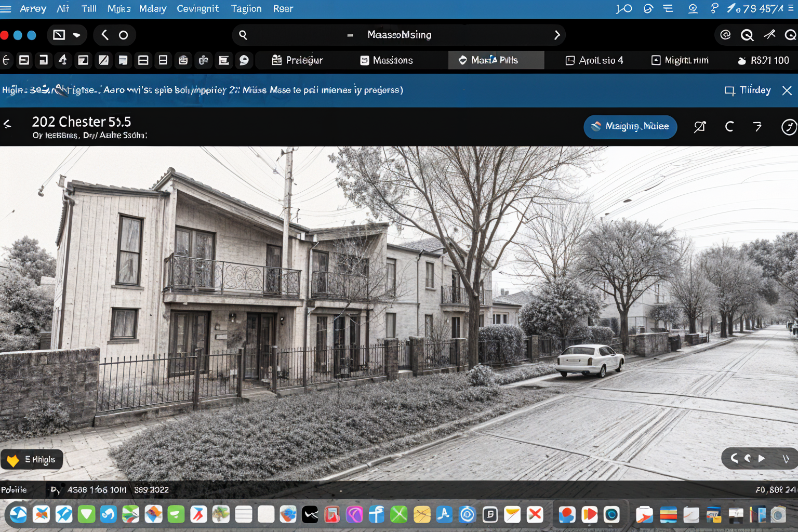Click the crossed pencil icon in the header
The height and width of the screenshot is (532, 798).
700,127
